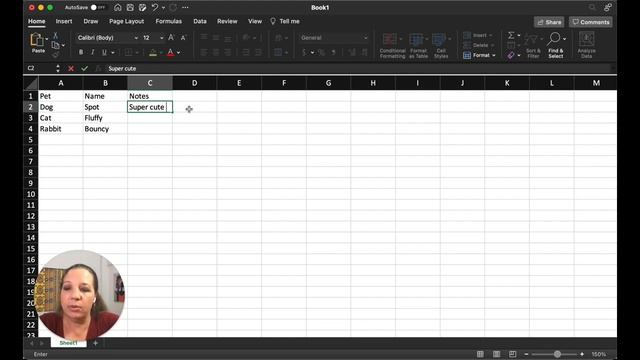Open the Draw ribbon tab
This screenshot has width=640, height=360.
[x=91, y=21]
